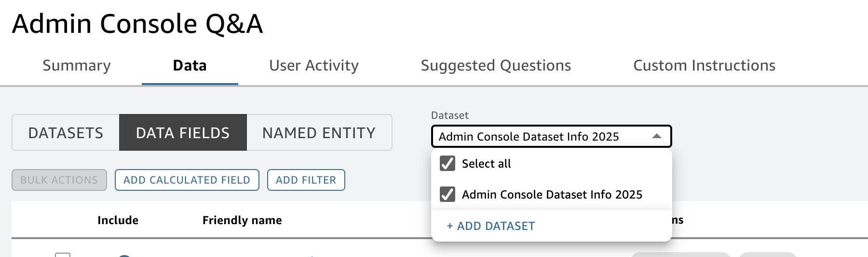Image resolution: width=868 pixels, height=257 pixels.
Task: Uncheck Admin Console Dataset Info 2025 option
Action: pyautogui.click(x=448, y=195)
